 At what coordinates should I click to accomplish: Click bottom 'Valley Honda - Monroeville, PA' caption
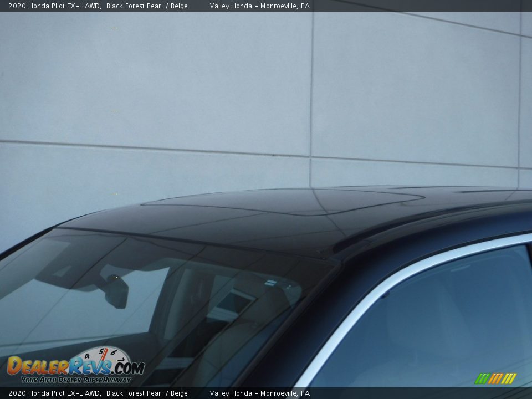259,393
